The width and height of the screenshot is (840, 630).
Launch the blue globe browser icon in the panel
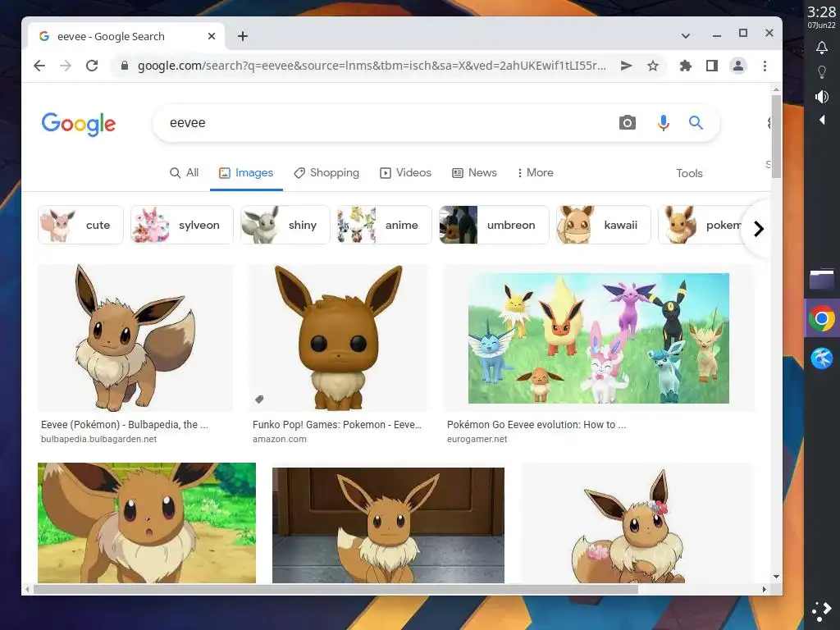(x=822, y=358)
